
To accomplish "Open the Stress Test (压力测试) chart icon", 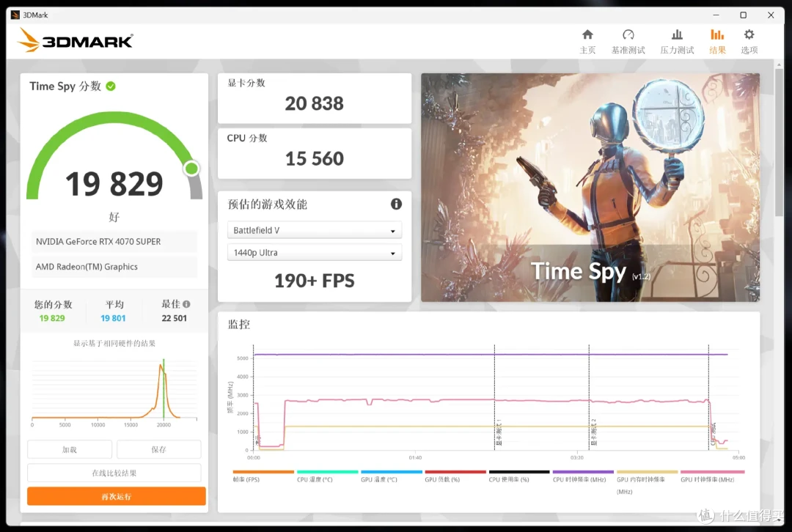I will 677,35.
